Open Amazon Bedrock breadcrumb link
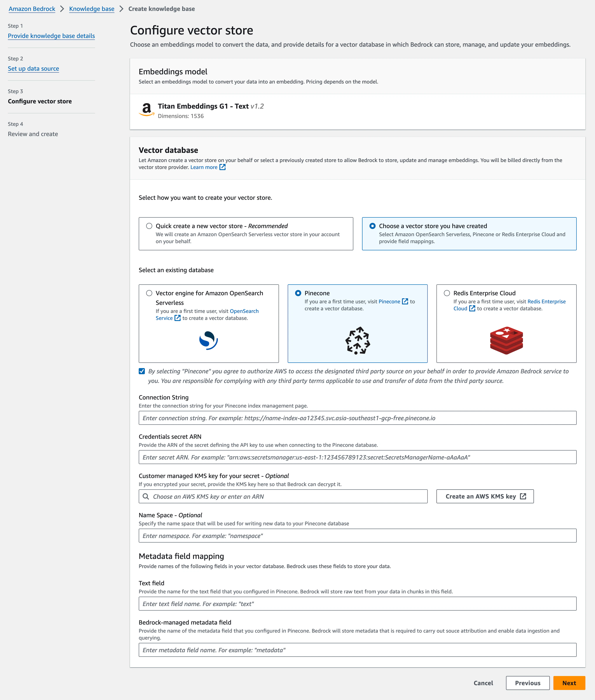 click(32, 9)
